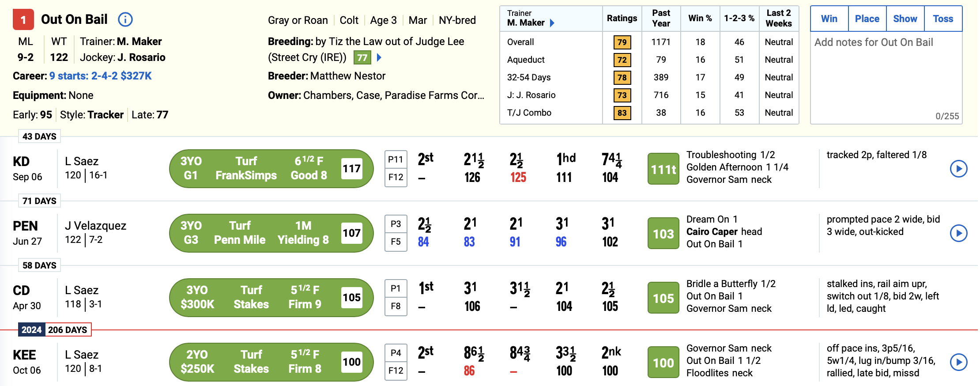This screenshot has width=980, height=386.
Task: Open the Penn Mile G3 race details
Action: [271, 233]
